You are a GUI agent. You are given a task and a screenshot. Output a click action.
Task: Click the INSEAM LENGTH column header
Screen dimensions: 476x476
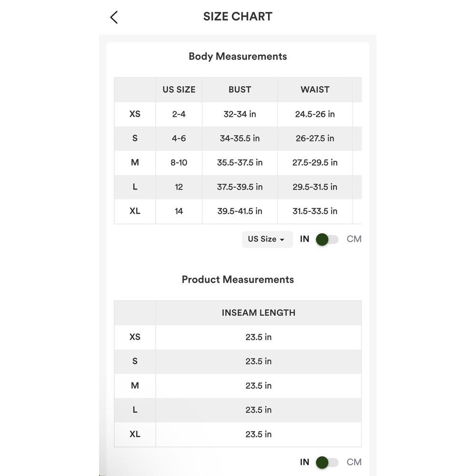pos(258,313)
